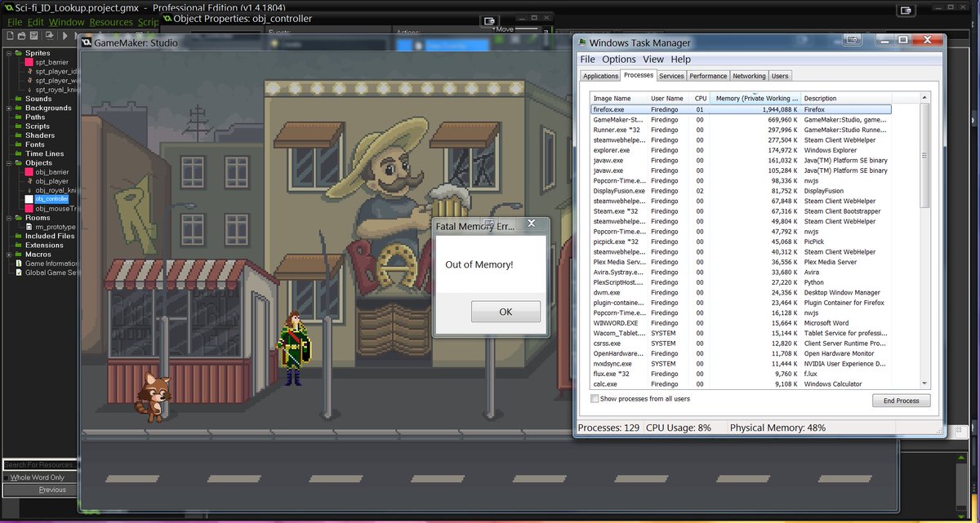Viewport: 980px width, 523px height.
Task: Click the Sounds folder icon
Action: (x=18, y=99)
